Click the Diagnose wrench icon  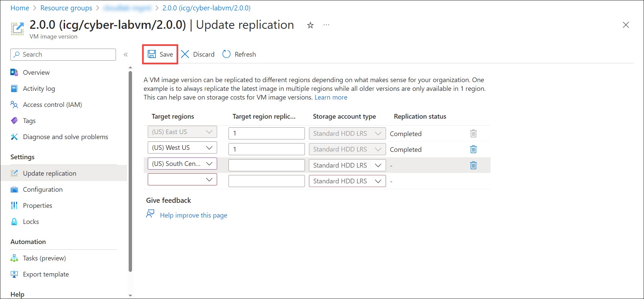(x=14, y=137)
